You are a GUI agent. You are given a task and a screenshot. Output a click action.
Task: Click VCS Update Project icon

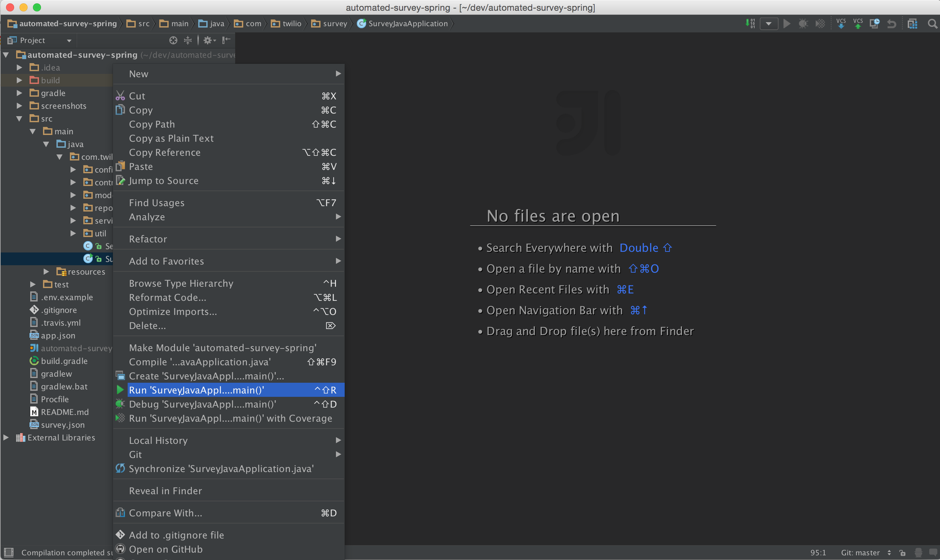[x=841, y=24]
